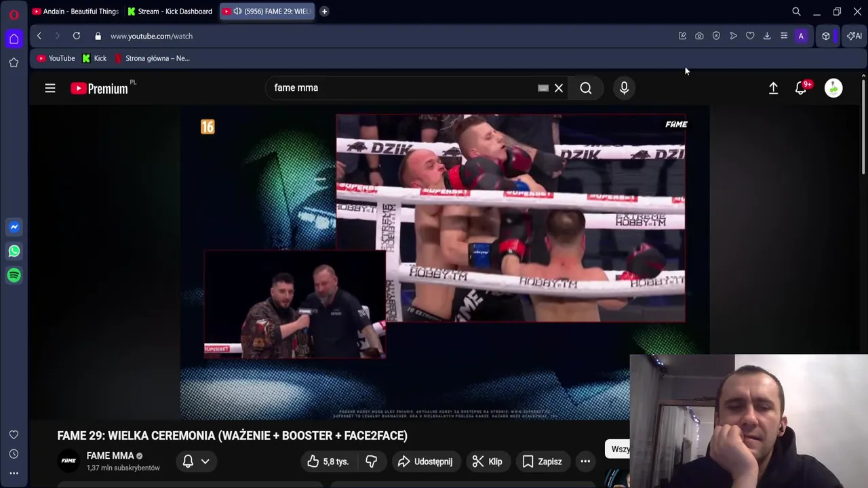Open Opera AI assistant button
The image size is (868, 488).
[x=854, y=36]
